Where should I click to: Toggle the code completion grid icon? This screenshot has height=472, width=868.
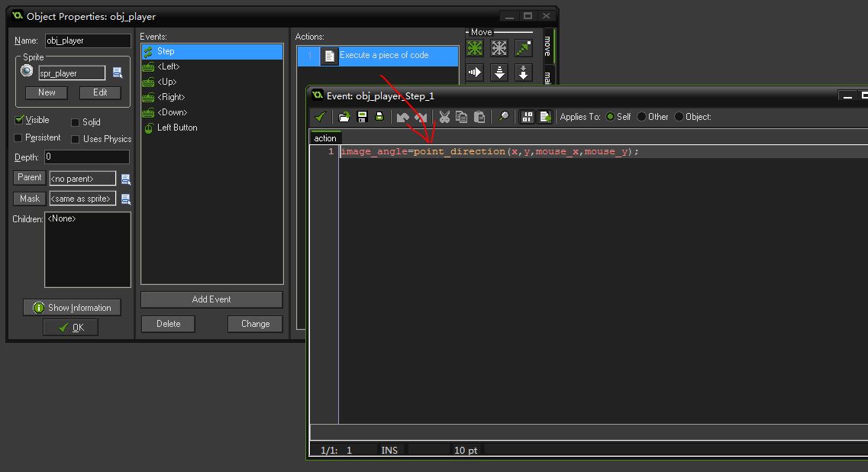tap(527, 117)
